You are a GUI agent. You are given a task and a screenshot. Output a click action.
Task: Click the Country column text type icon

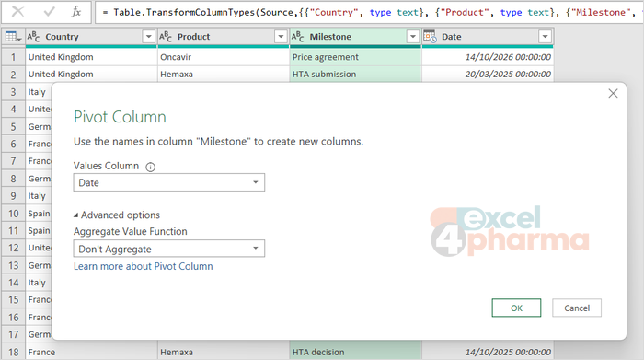34,37
